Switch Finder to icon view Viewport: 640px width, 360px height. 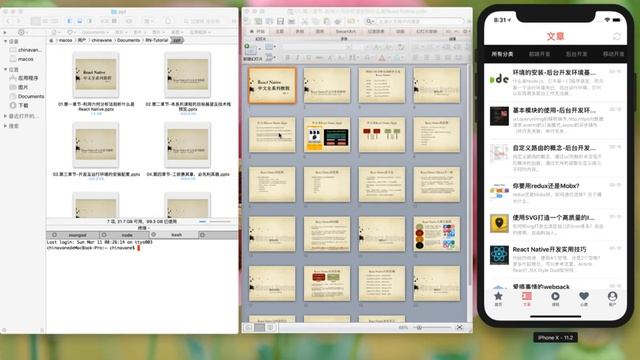[x=36, y=21]
